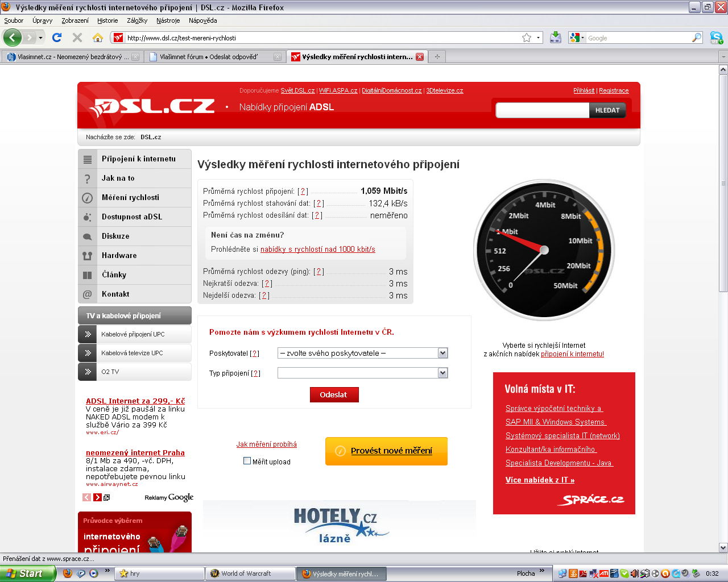Open the Články sidebar item
The image size is (728, 582).
pyautogui.click(x=135, y=275)
